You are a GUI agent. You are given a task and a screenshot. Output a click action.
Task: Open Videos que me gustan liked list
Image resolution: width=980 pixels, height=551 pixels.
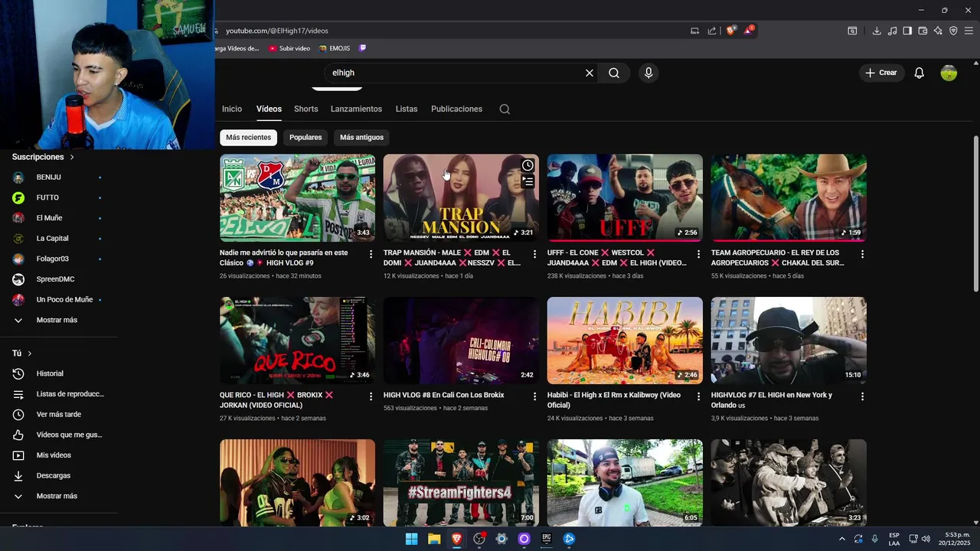57,435
